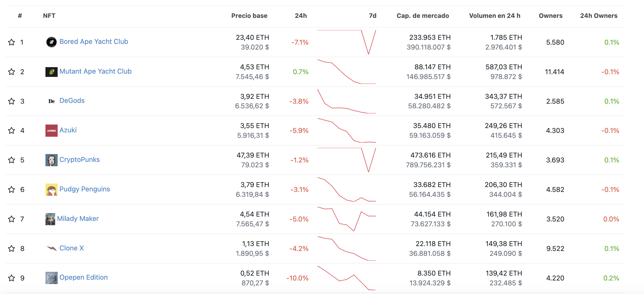
Task: Open the Opepen Edition link
Action: click(x=83, y=277)
